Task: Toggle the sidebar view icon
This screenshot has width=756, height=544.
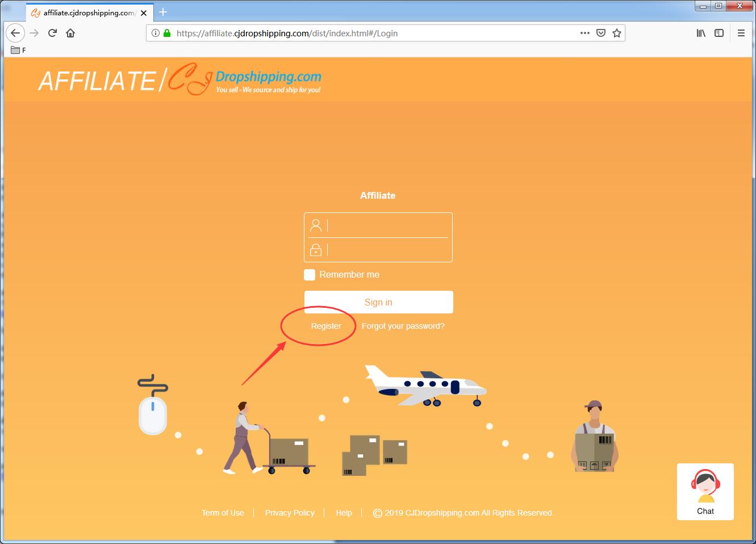Action: point(719,33)
